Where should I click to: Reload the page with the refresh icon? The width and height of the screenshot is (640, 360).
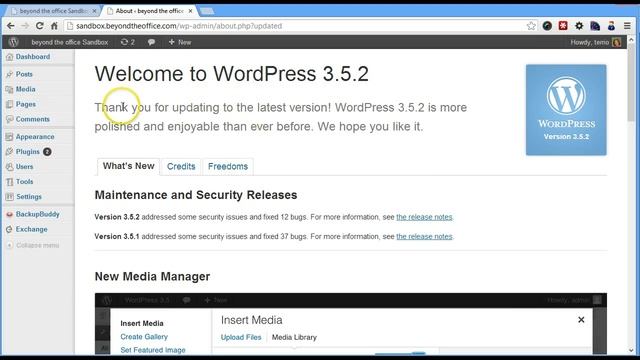click(40, 26)
